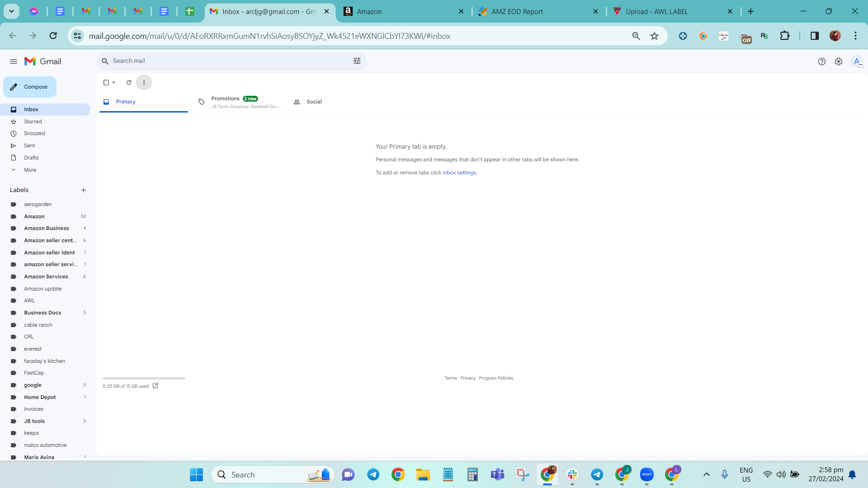The height and width of the screenshot is (488, 868).
Task: Switch to the Upload - AWL LABEL tab
Action: 673,12
